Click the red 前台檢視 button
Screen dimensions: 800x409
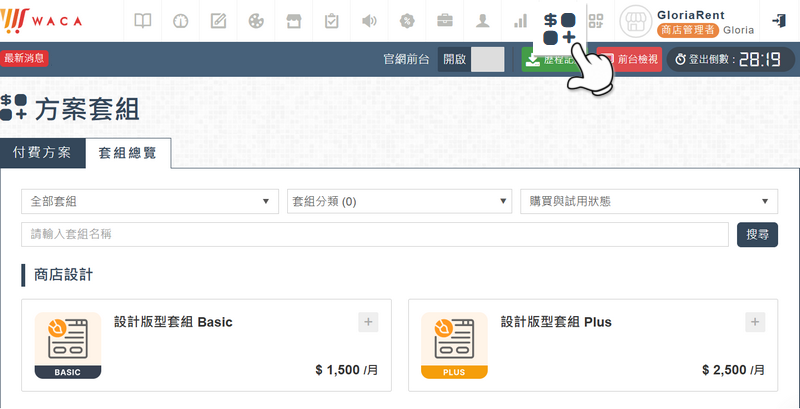point(631,59)
